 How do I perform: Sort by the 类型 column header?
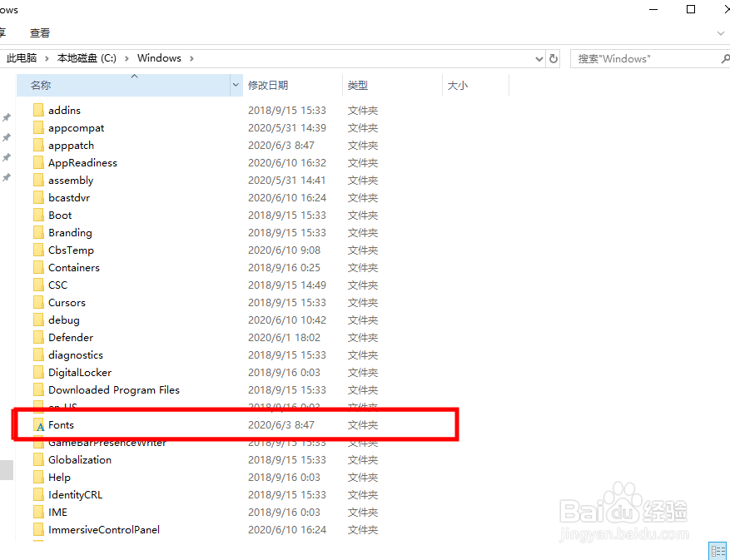point(392,85)
